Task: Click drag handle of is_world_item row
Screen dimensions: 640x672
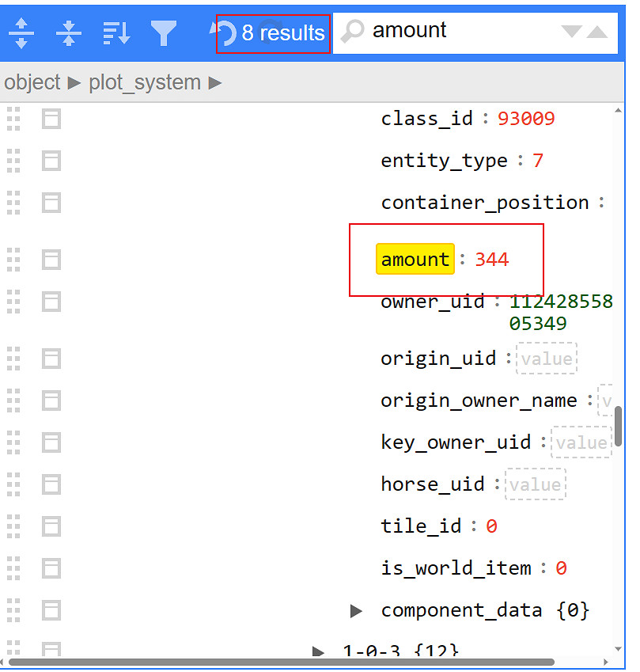Action: click(13, 568)
